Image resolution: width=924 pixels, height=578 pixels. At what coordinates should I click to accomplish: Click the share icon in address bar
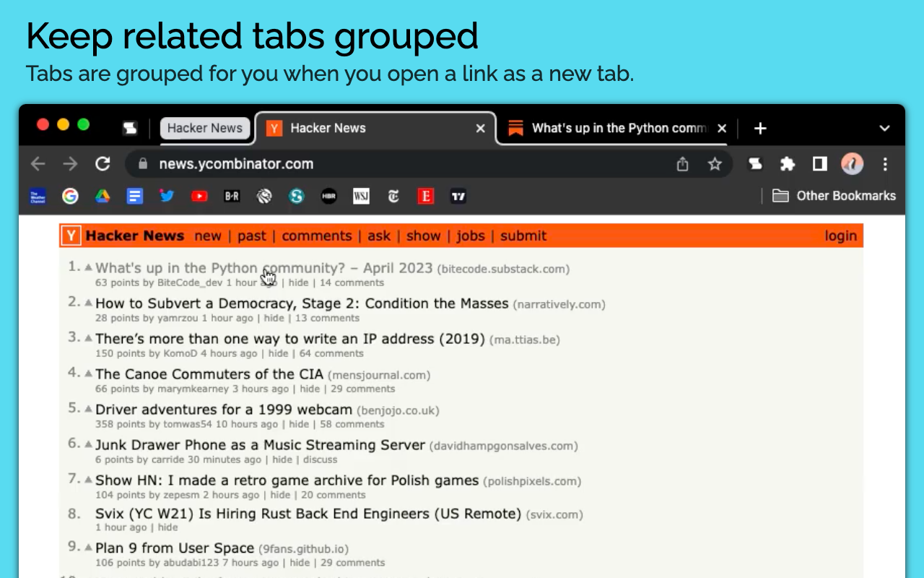tap(682, 164)
